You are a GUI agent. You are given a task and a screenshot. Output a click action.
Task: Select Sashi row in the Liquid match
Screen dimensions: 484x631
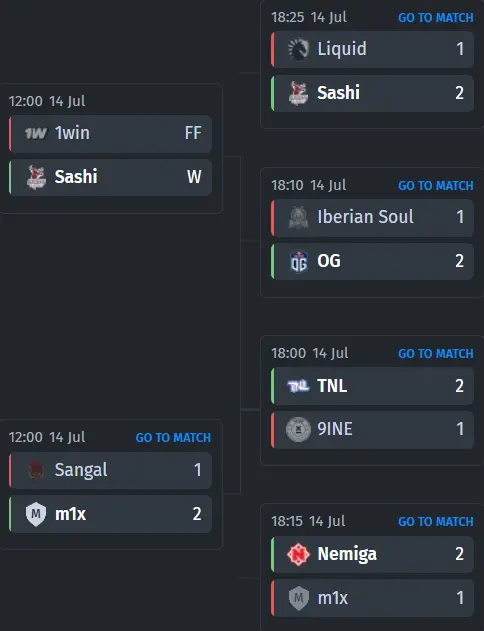pyautogui.click(x=372, y=93)
